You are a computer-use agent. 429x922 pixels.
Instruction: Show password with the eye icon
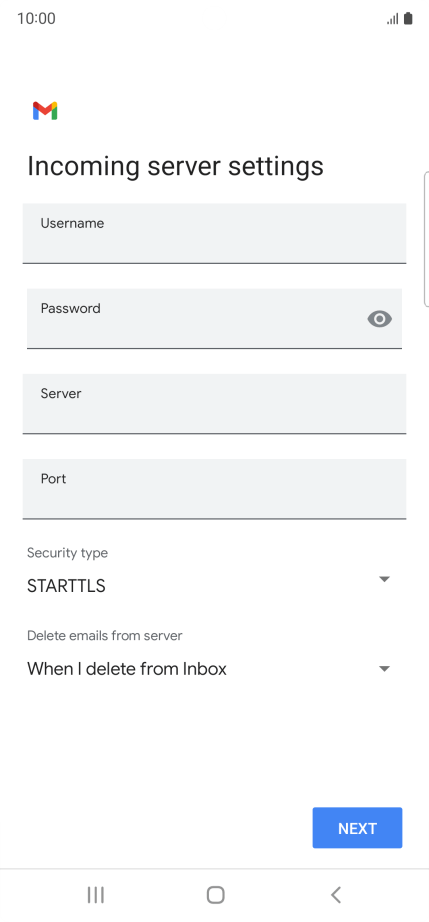tap(380, 319)
